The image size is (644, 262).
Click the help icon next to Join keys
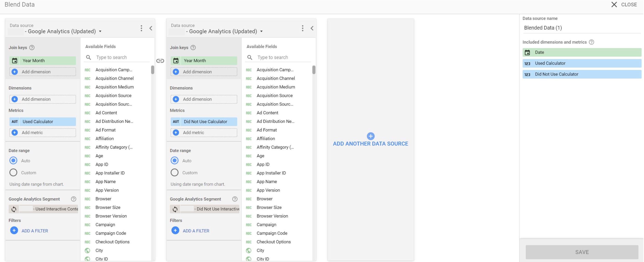point(31,47)
